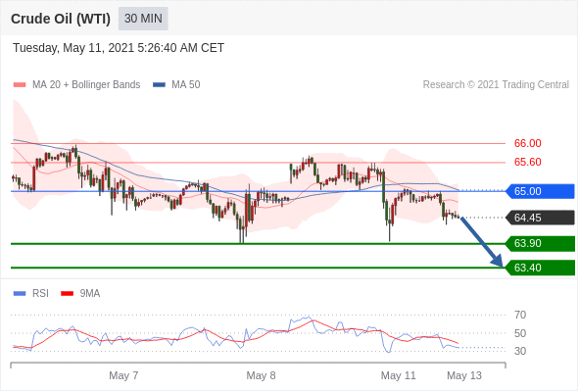Click the MA 20 Bollinger Bands legend swatch
Image resolution: width=578 pixels, height=392 pixels.
pyautogui.click(x=20, y=85)
